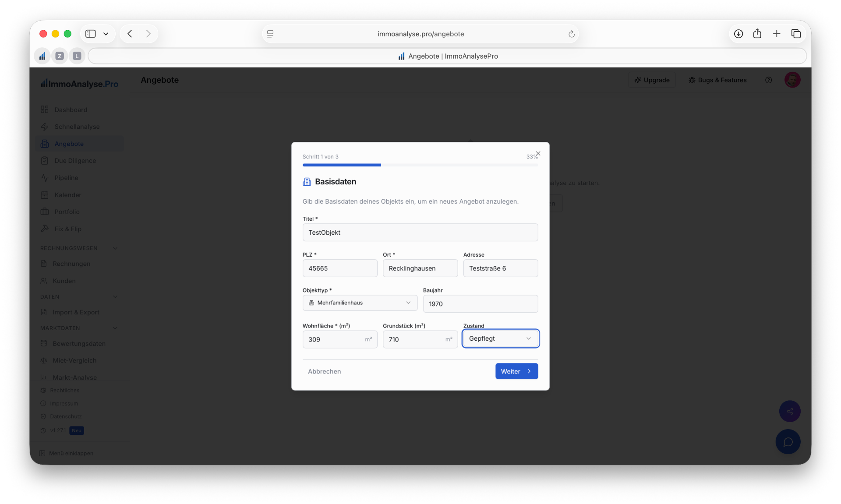The height and width of the screenshot is (504, 841).
Task: Reload the page in Safari
Action: click(571, 34)
